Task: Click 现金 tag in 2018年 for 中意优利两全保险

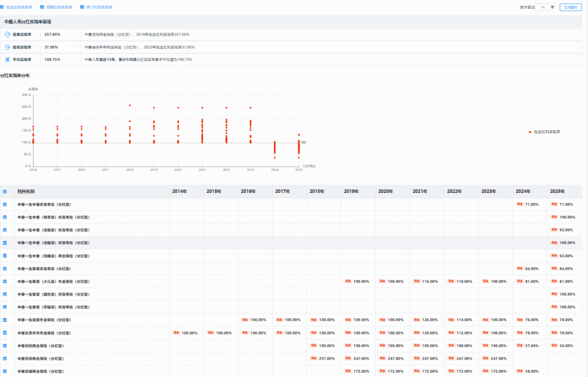Action: coord(314,345)
